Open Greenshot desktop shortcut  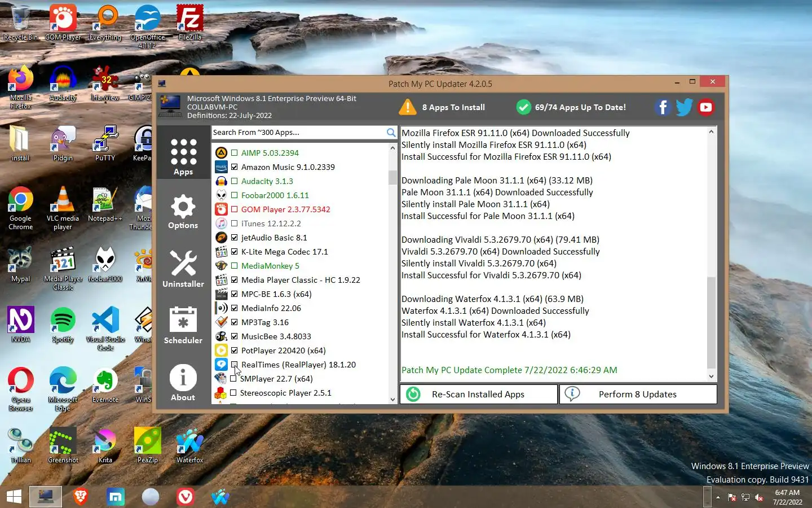coord(63,445)
